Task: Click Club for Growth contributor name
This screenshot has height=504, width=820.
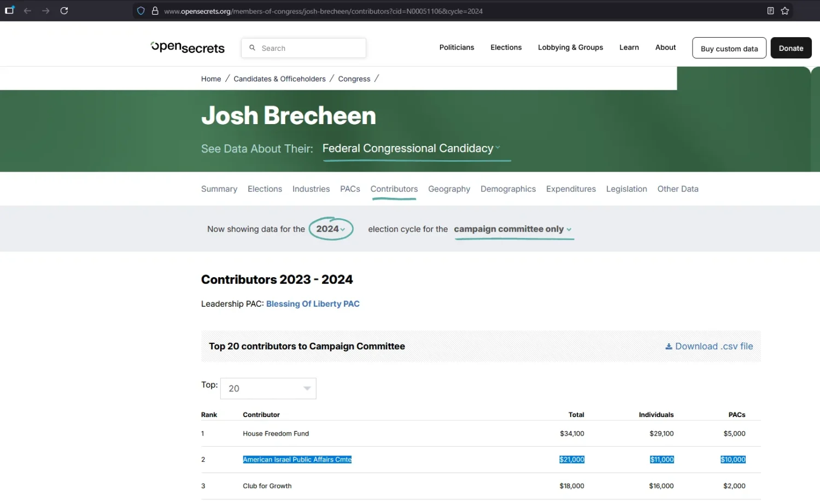Action: pos(267,486)
